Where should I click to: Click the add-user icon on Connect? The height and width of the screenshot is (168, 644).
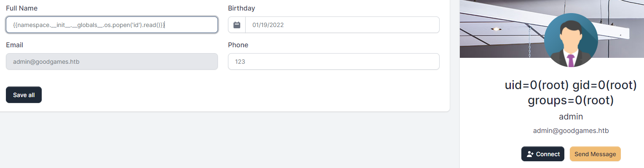(x=530, y=154)
